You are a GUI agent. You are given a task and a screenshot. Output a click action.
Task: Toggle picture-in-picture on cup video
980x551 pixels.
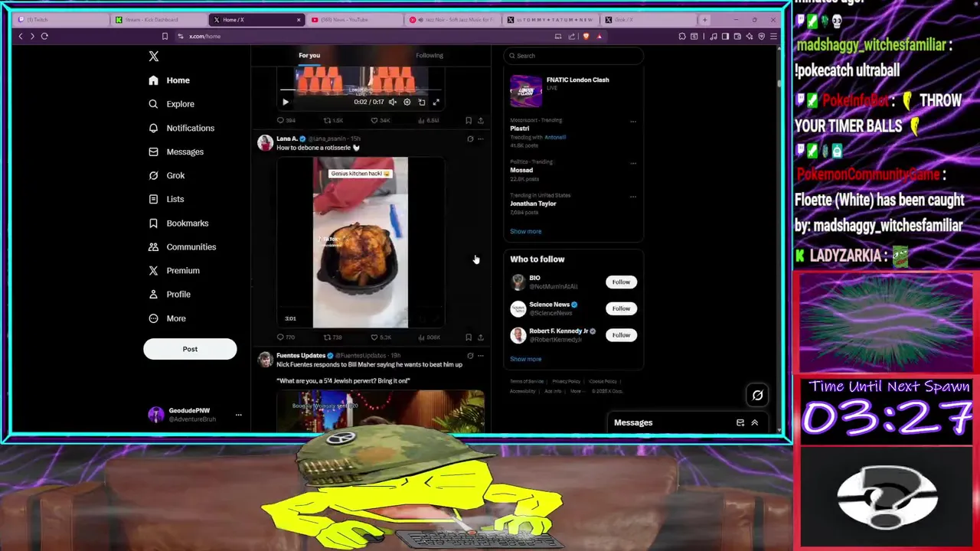click(x=421, y=102)
